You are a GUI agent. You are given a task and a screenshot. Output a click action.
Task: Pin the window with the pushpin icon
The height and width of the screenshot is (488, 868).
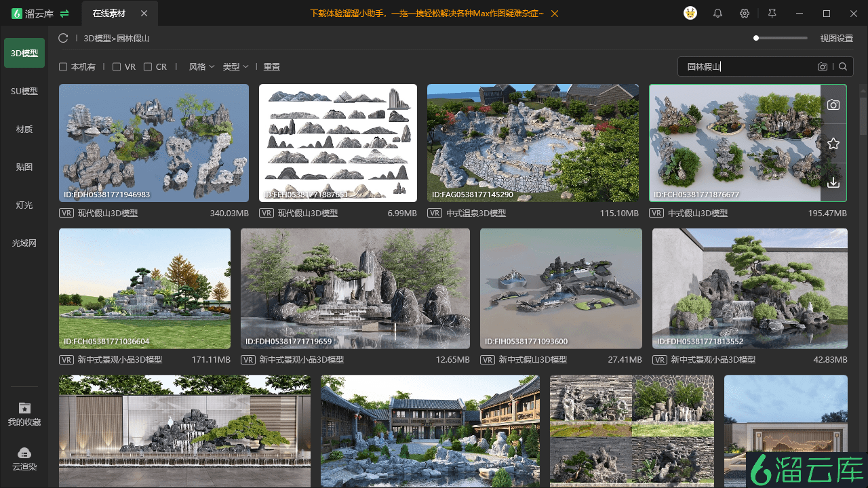pos(772,14)
